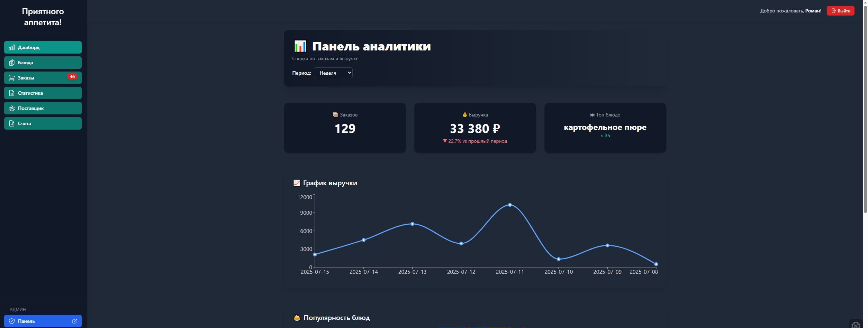
Task: Click the chart emoji beside Панель аналитики
Action: 300,46
